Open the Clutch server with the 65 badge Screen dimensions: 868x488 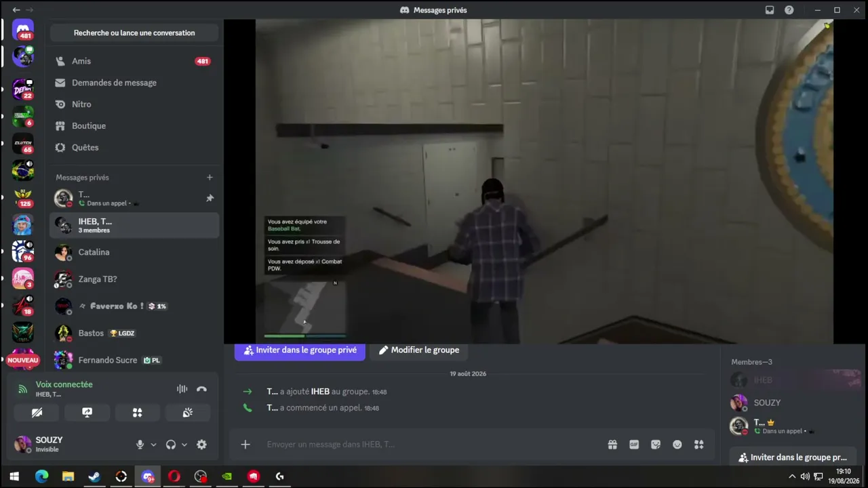point(23,143)
